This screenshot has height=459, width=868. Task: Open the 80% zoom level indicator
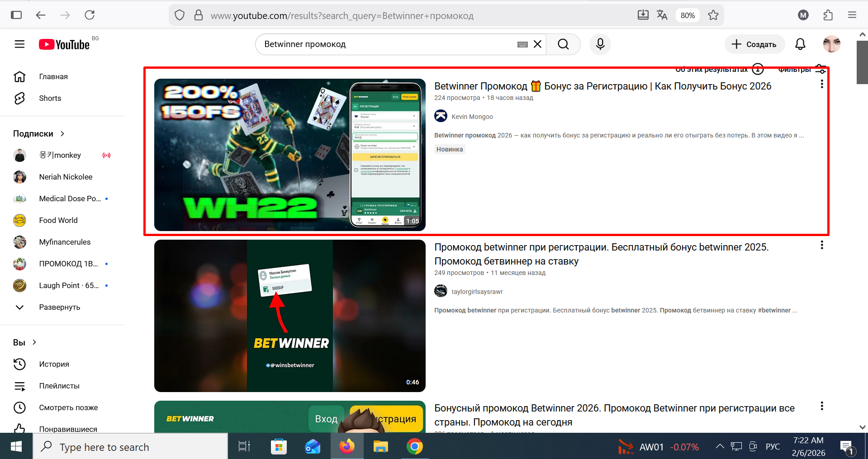point(688,15)
